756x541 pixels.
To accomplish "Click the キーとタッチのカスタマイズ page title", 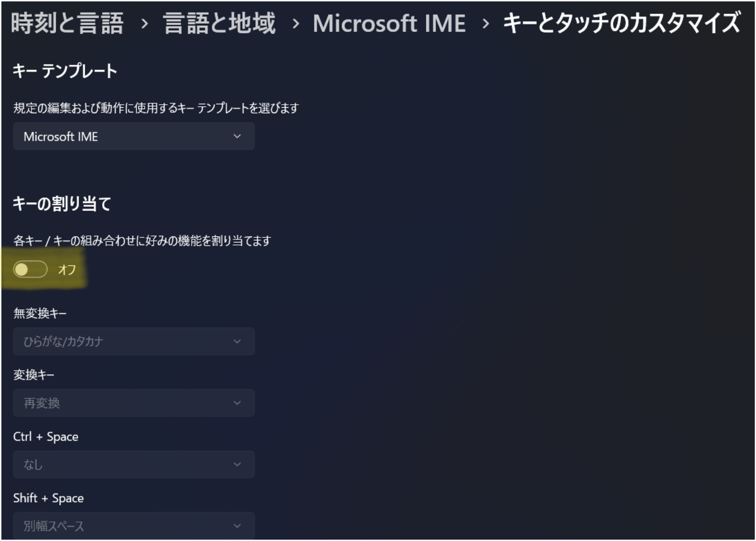I will tap(621, 24).
